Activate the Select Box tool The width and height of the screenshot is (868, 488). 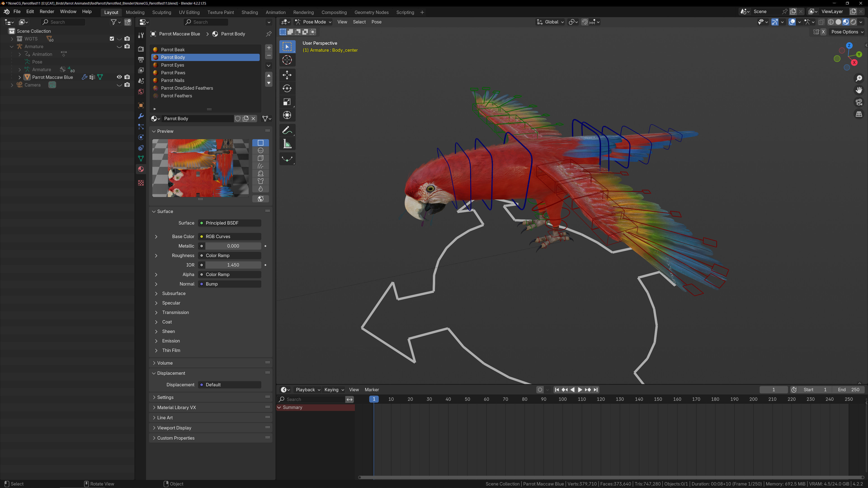point(287,47)
